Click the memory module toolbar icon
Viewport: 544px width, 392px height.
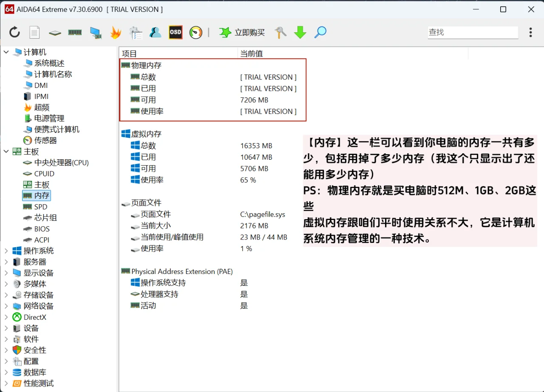(x=75, y=32)
